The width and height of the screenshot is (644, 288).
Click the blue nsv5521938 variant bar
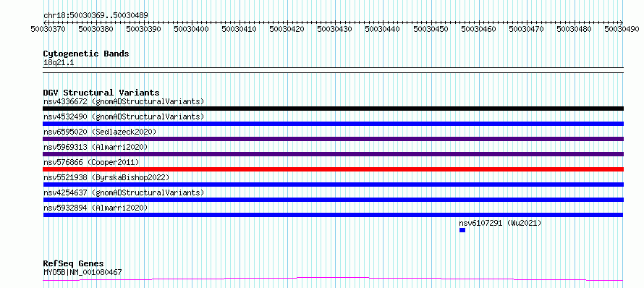[333, 185]
